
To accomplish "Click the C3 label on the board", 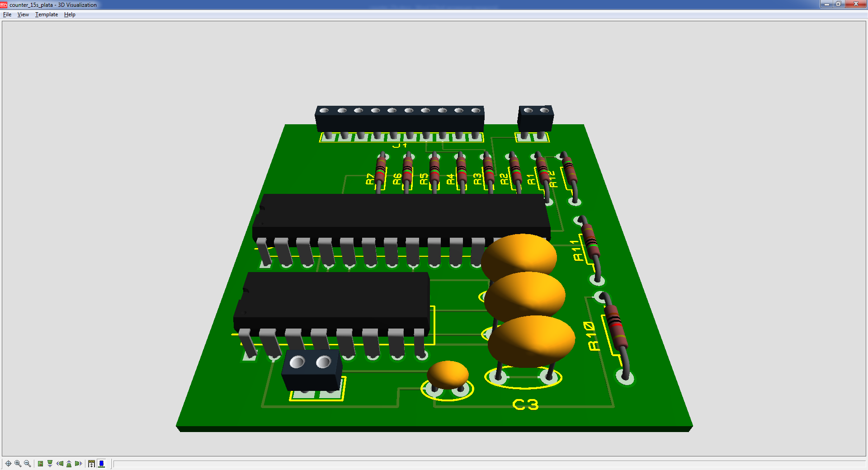I will 525,404.
